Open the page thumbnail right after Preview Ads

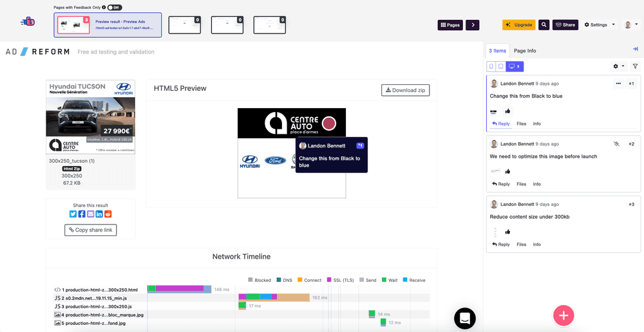pos(184,25)
